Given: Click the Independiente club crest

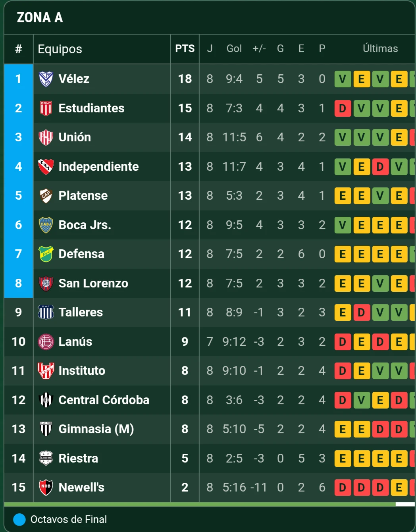Looking at the screenshot, I should 46,167.
